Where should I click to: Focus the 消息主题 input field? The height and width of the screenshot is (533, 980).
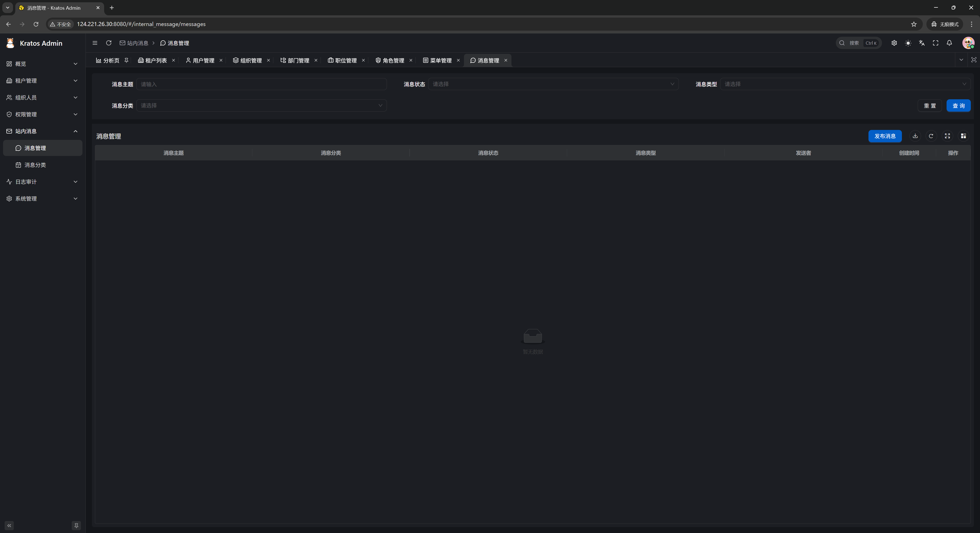tap(261, 84)
